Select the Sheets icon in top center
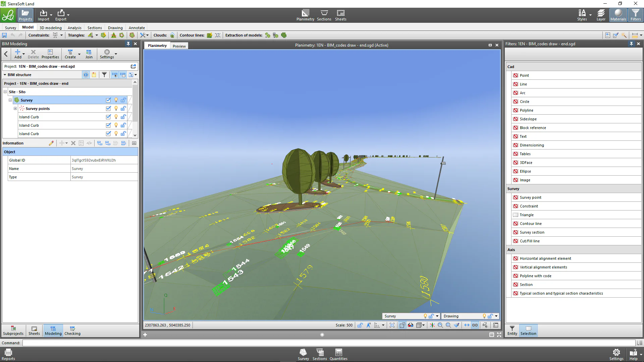The width and height of the screenshot is (644, 362). pyautogui.click(x=340, y=15)
